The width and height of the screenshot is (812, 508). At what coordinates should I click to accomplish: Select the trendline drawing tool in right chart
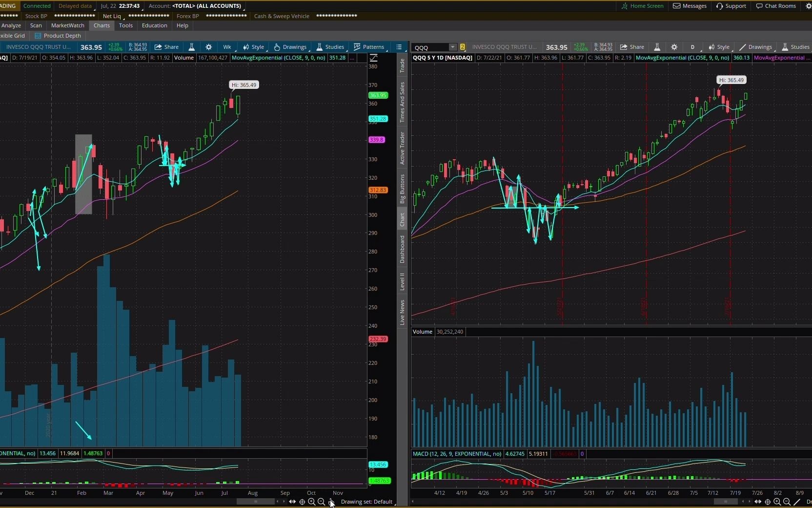[x=797, y=502]
